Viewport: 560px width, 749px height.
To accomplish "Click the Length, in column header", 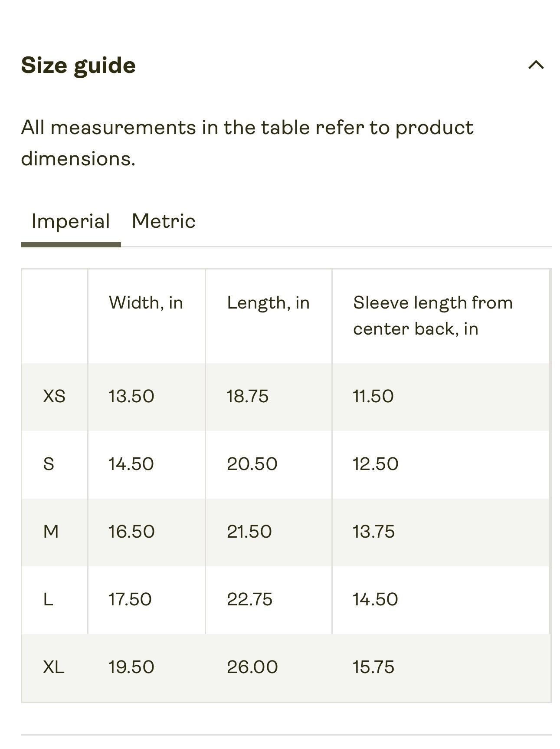I will tap(268, 302).
